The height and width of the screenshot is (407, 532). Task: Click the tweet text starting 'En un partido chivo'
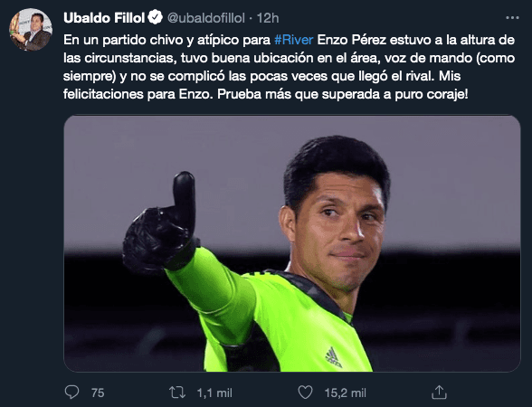pyautogui.click(x=290, y=67)
